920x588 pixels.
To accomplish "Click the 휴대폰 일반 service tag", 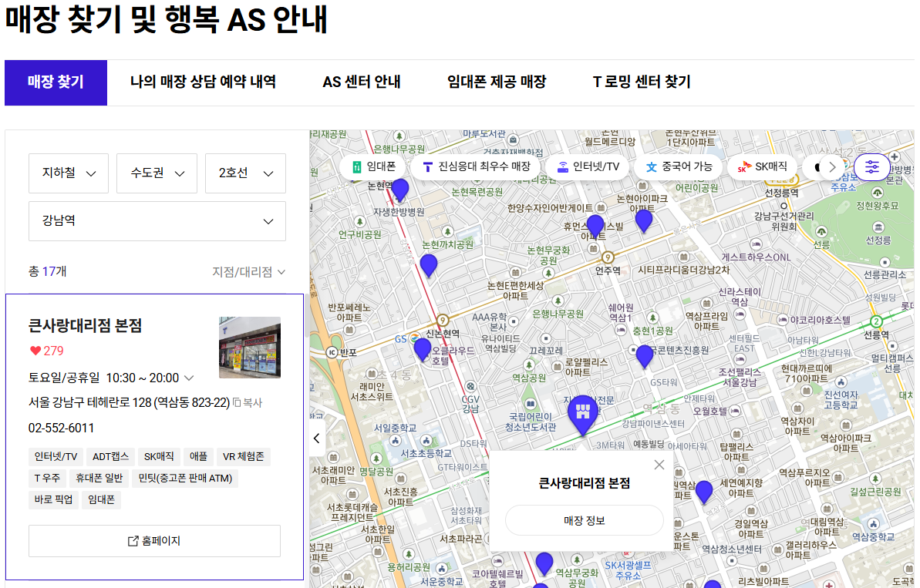I will [99, 479].
